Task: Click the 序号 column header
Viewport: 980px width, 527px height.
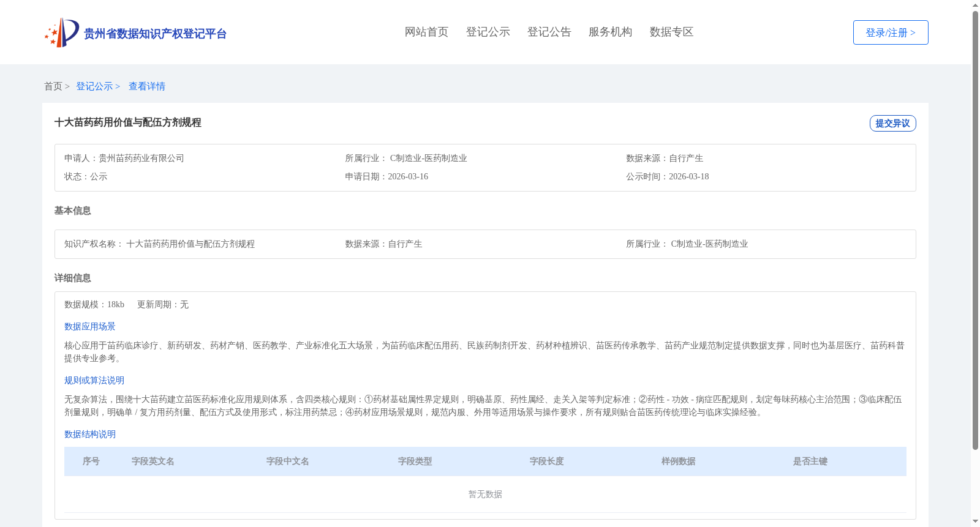Action: 91,462
